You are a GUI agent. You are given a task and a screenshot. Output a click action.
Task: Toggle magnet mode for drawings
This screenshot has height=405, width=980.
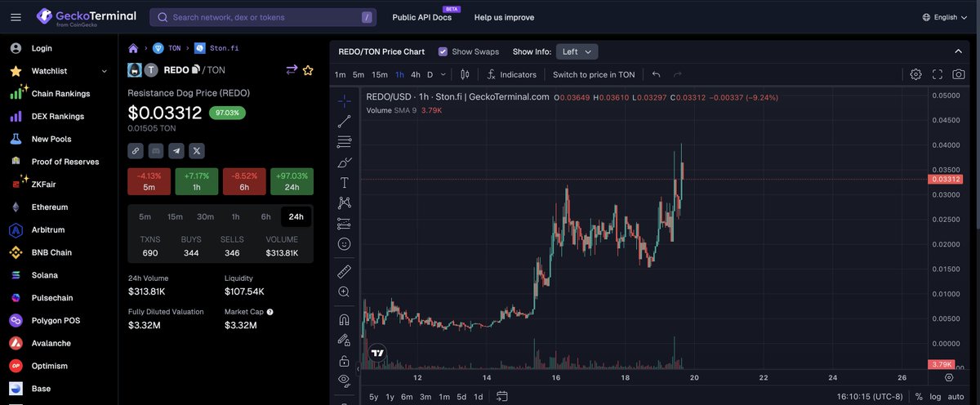point(344,320)
